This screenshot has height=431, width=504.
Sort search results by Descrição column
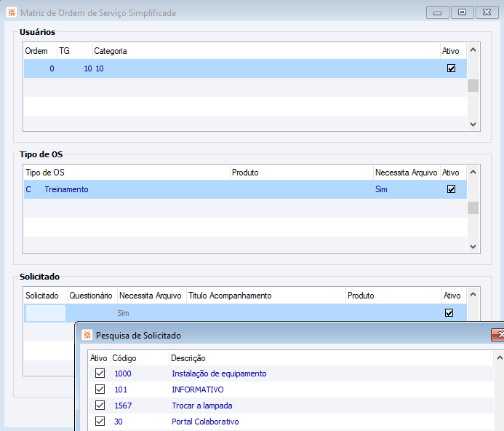[x=331, y=358]
